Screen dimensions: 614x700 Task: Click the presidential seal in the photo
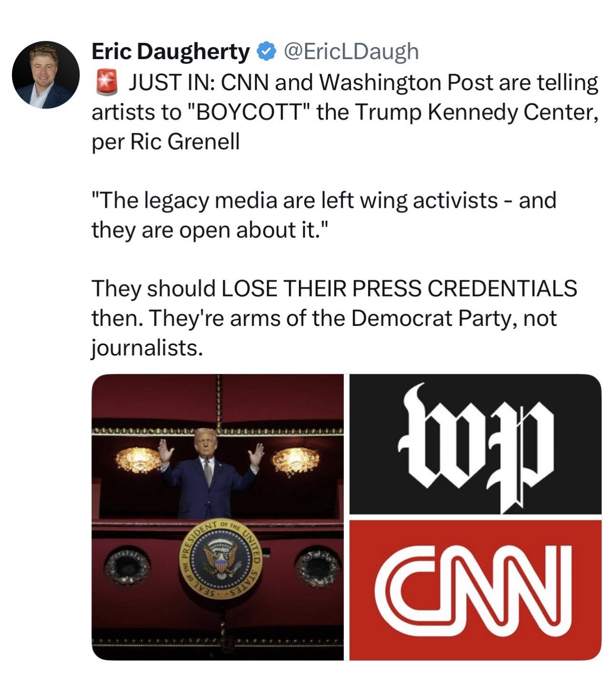coord(220,558)
